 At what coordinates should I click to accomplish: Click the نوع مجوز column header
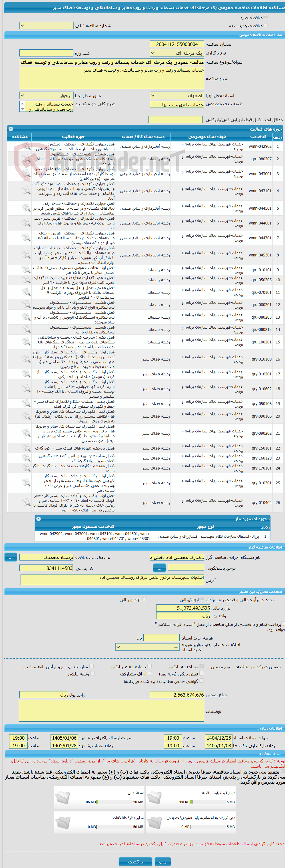205,526
